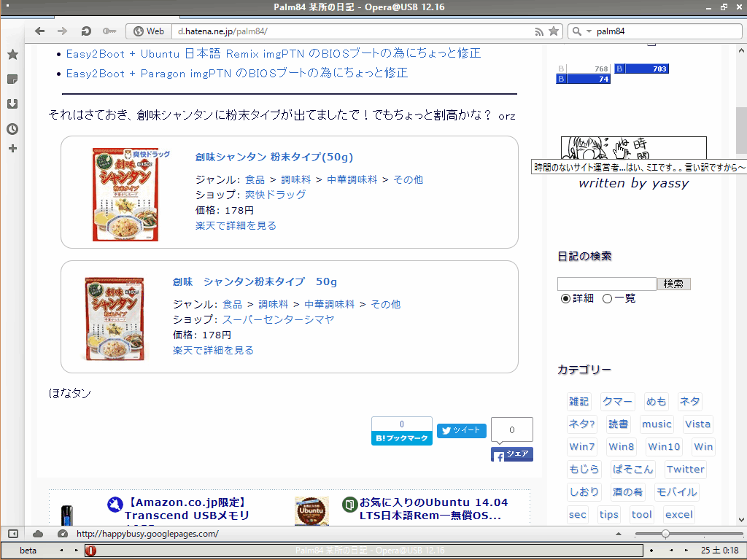Screen dimensions: 747x560
Task: Click the 時間 comic banner image
Action: click(x=634, y=148)
